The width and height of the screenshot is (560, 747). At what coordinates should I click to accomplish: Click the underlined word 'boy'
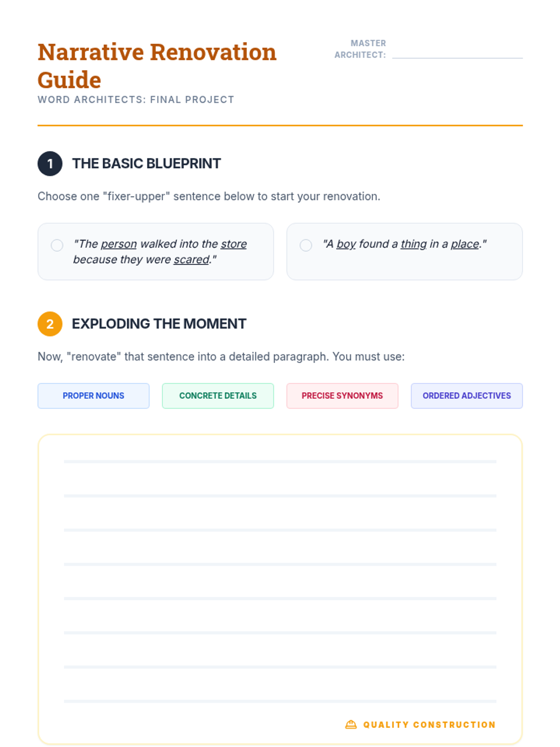(346, 244)
